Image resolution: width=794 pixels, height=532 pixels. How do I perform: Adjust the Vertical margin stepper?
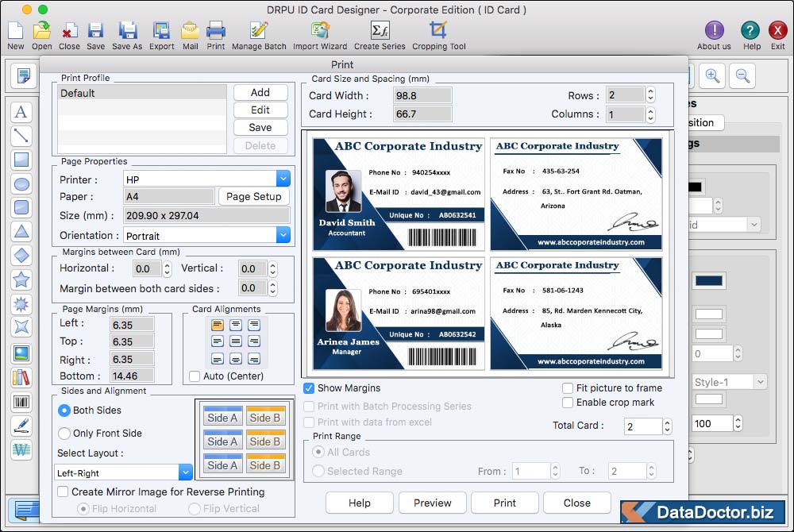click(x=272, y=269)
